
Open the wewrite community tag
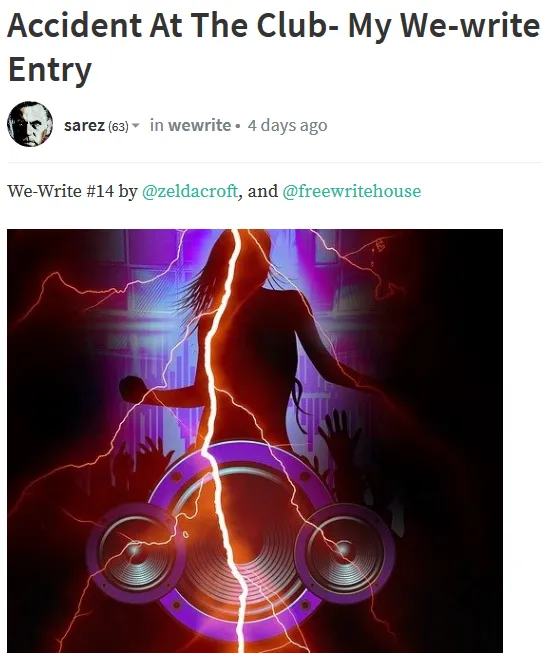(200, 125)
